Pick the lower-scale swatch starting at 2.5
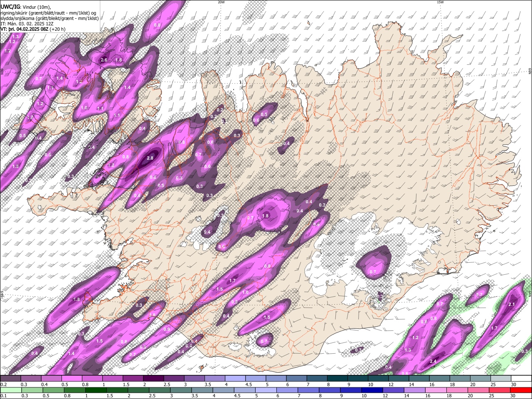This screenshot has height=399, width=532. [x=159, y=390]
